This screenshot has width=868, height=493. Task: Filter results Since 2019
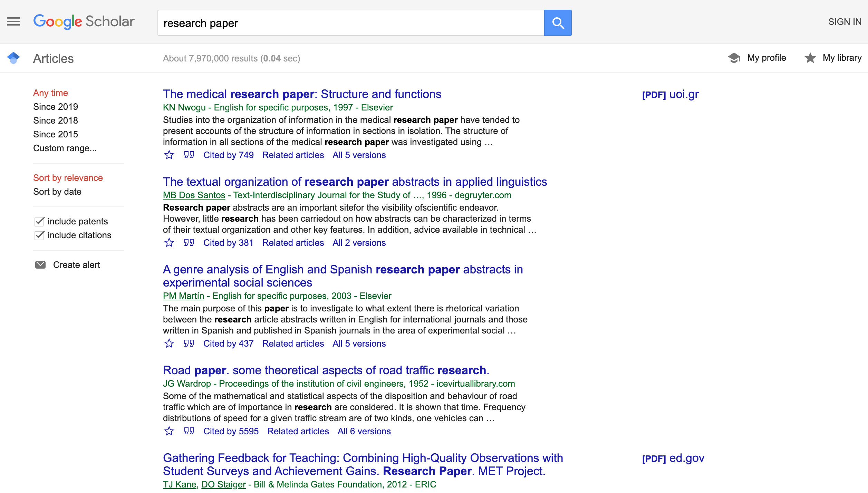pos(56,107)
